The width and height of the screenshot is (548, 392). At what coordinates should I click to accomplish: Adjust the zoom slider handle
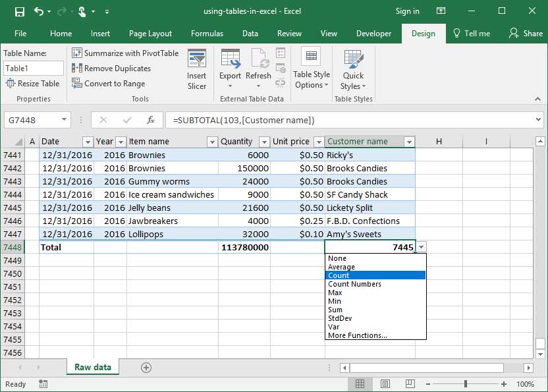click(x=466, y=384)
